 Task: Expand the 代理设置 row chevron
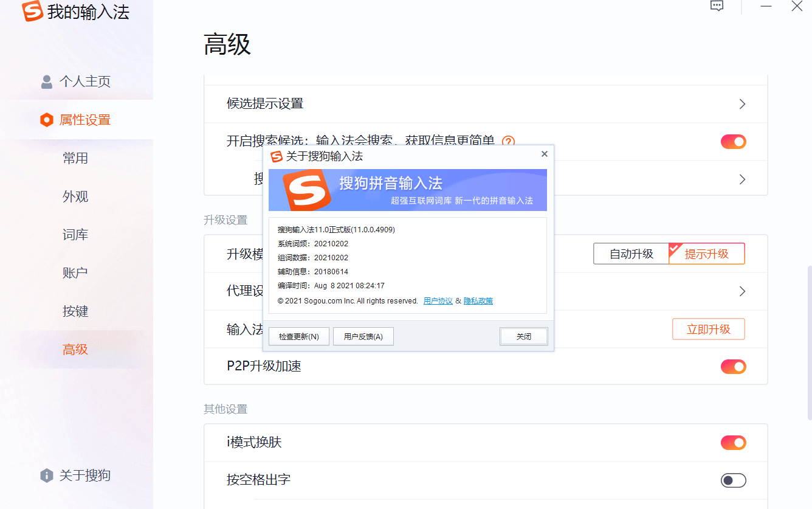click(x=742, y=291)
